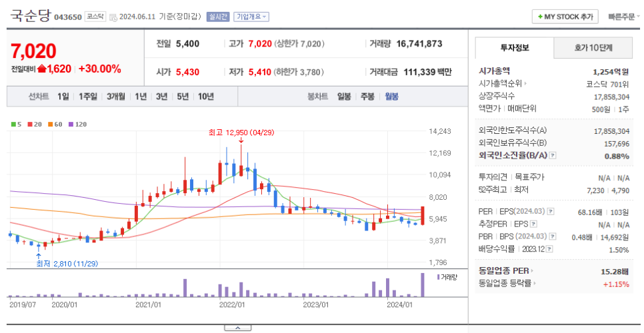Click help icon beside PER EPS(2024.03)
The width and height of the screenshot is (644, 333).
[551, 212]
